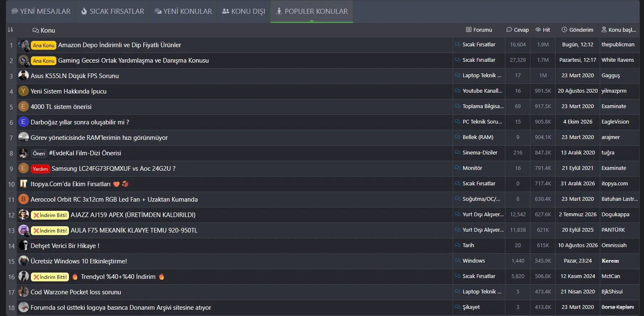
Task: Click avatar beside Gaming Gecesi topic
Action: 24,61
